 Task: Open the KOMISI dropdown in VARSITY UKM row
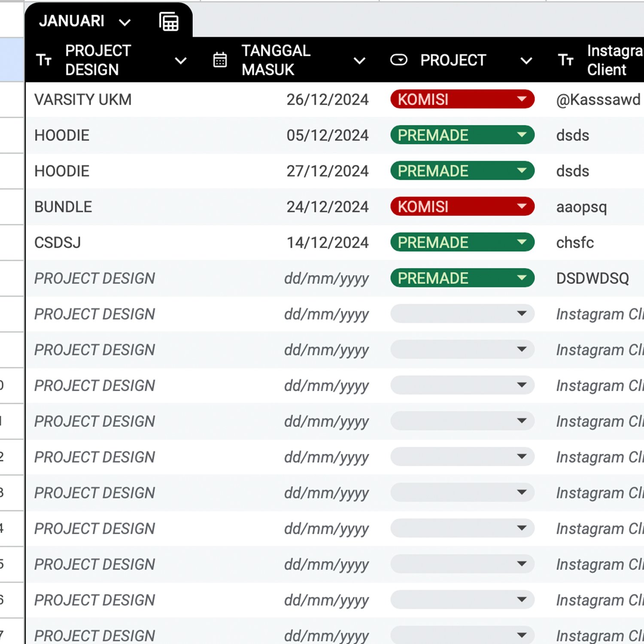click(x=462, y=99)
